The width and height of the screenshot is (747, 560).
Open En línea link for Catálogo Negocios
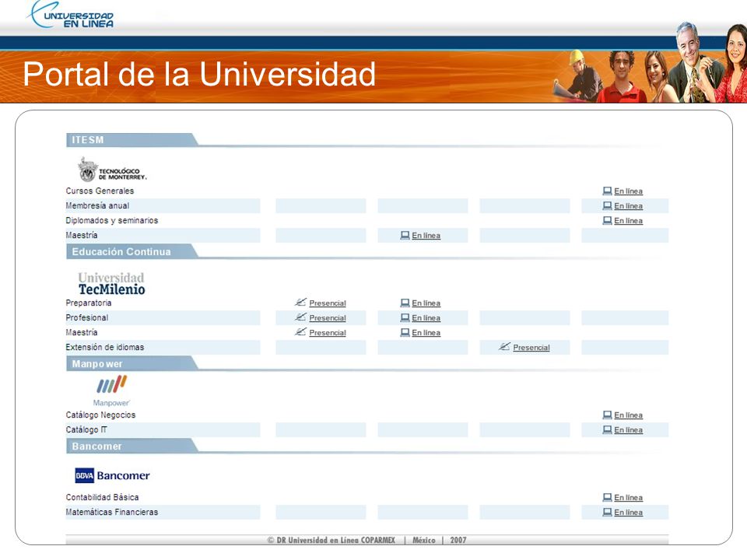(629, 415)
